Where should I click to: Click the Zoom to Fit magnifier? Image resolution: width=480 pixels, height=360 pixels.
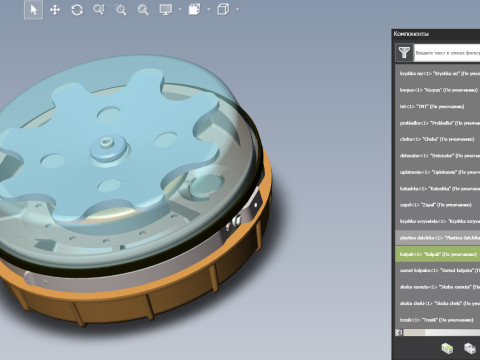[x=143, y=10]
